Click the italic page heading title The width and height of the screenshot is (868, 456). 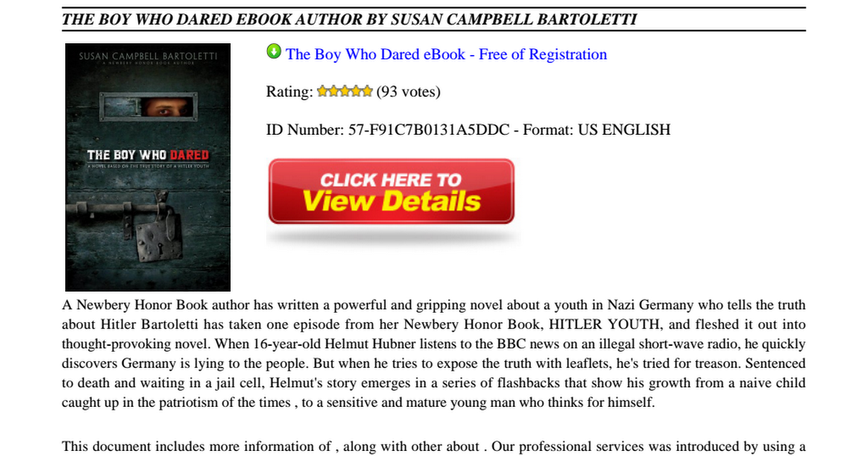coord(349,20)
